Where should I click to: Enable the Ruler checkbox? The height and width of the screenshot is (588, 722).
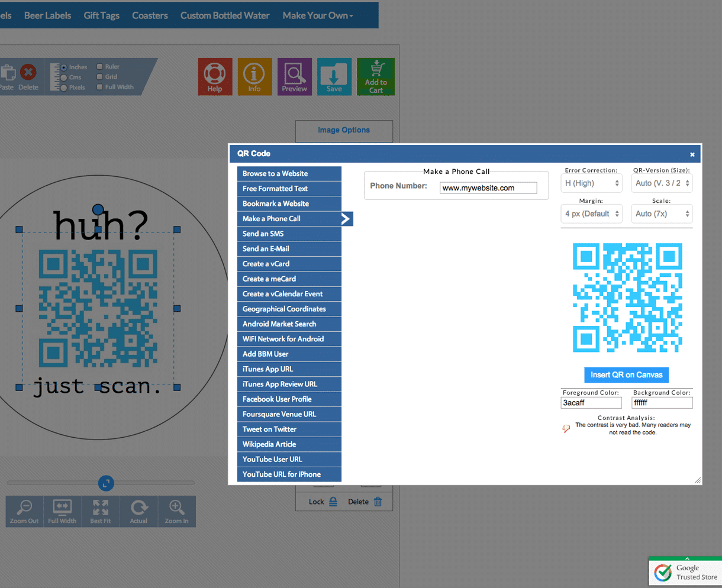coord(100,67)
